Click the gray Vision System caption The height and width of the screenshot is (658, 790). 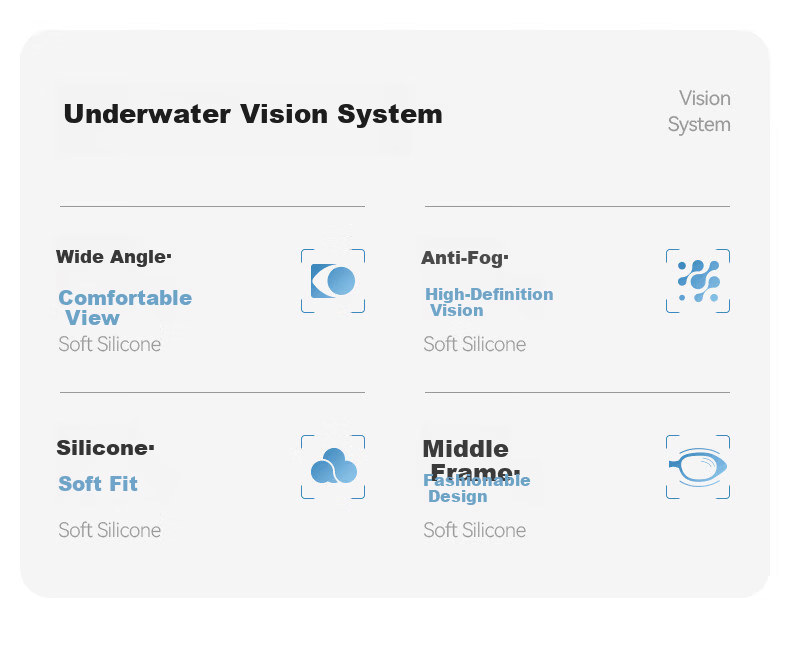699,111
